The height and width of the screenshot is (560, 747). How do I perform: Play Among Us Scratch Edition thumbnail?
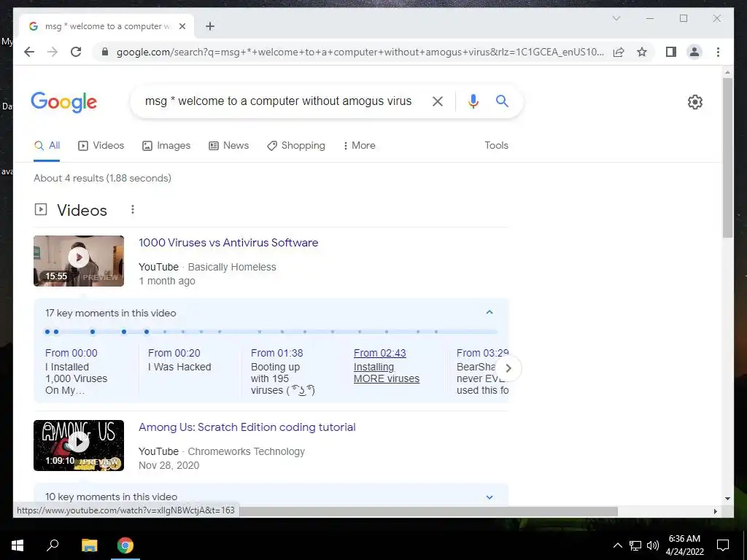(x=79, y=446)
